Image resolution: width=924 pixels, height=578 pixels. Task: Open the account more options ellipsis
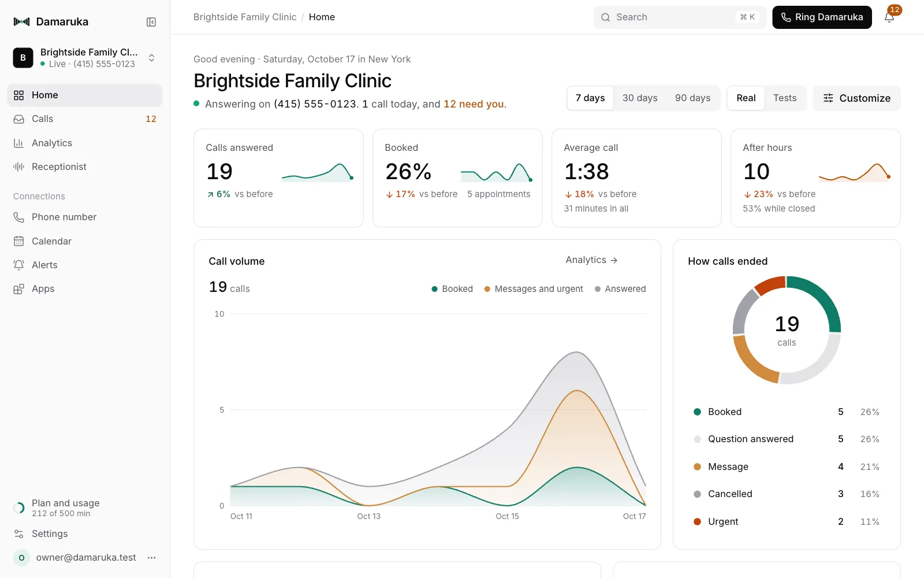point(151,558)
